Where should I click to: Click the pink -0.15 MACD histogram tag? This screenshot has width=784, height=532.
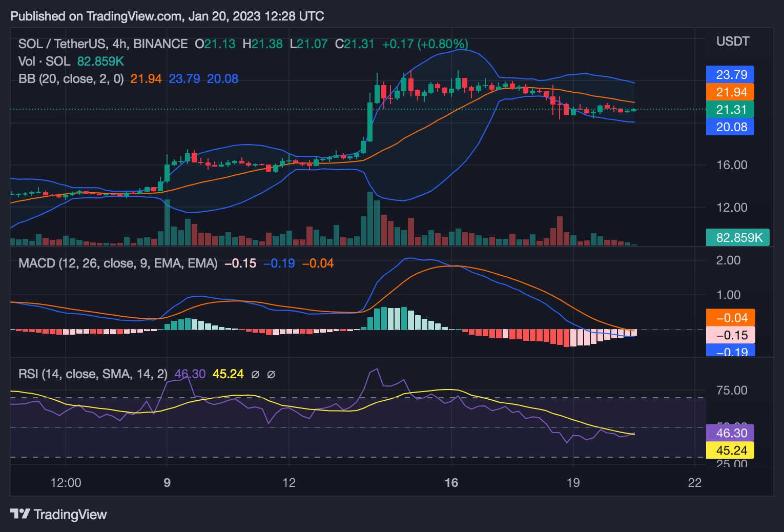click(730, 335)
